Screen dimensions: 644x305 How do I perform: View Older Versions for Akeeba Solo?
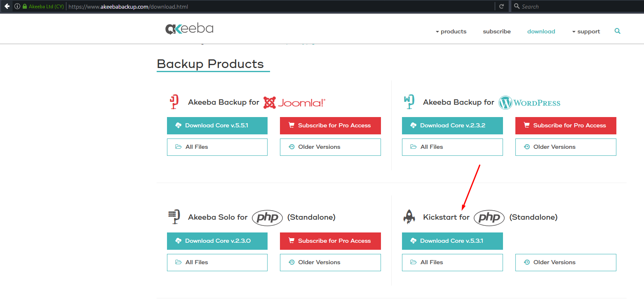[330, 263]
